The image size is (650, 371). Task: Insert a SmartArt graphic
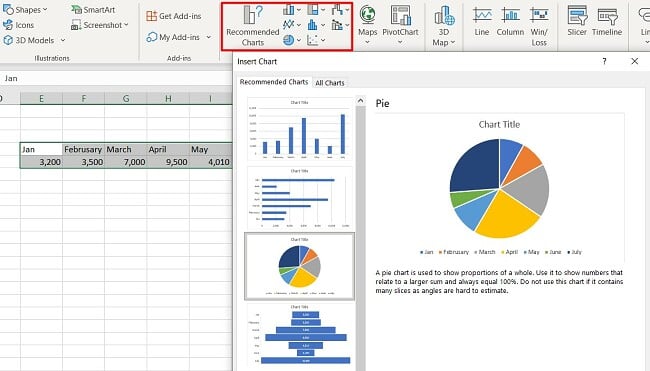pyautogui.click(x=93, y=10)
